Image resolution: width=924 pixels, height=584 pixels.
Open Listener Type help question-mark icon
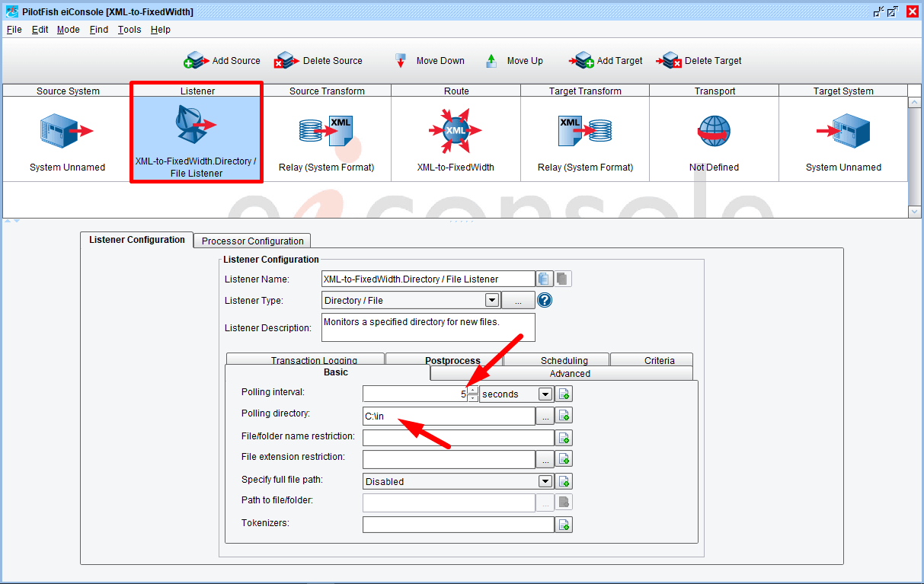click(545, 301)
